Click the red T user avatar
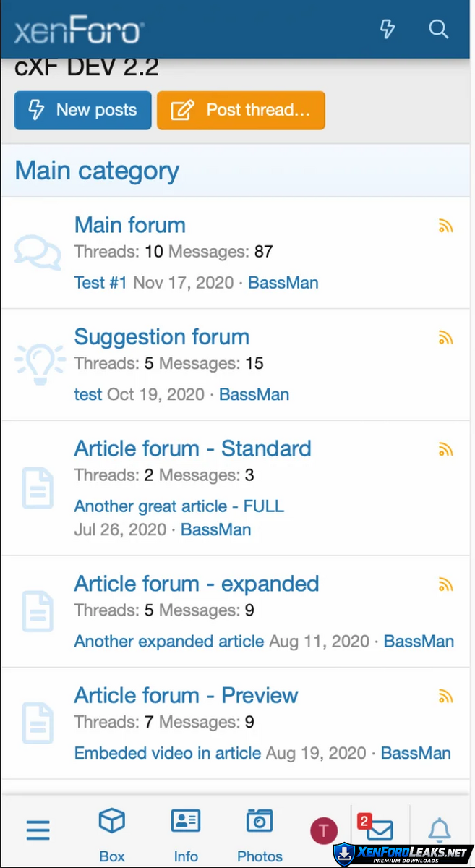This screenshot has height=868, width=475. 323,831
